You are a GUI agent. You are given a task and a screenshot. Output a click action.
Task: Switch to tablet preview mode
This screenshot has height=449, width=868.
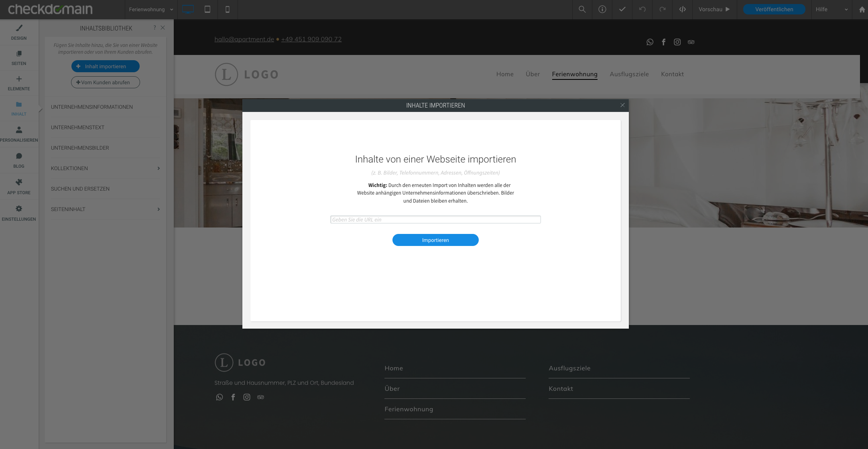pyautogui.click(x=207, y=9)
